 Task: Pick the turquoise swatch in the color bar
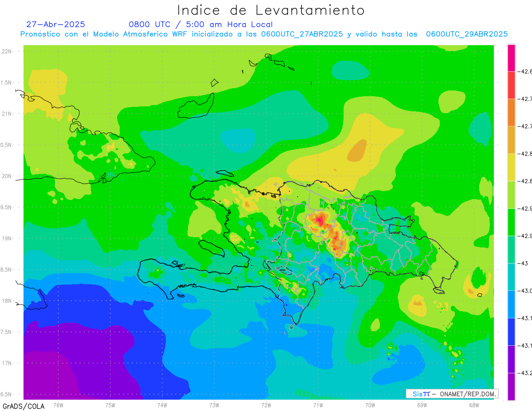pos(511,277)
